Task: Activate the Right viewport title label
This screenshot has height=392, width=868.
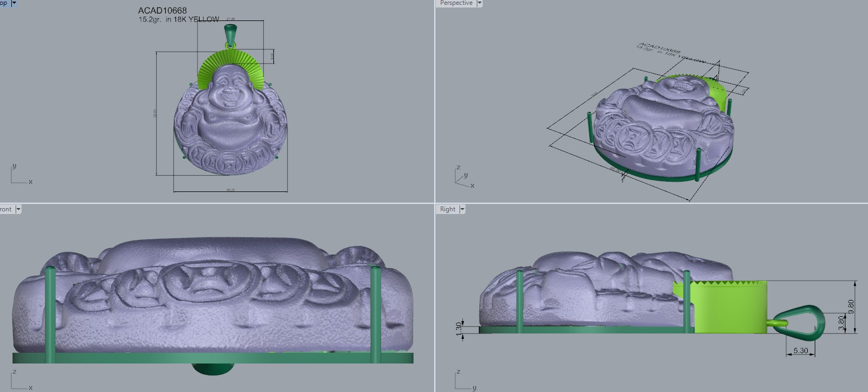Action: click(448, 209)
